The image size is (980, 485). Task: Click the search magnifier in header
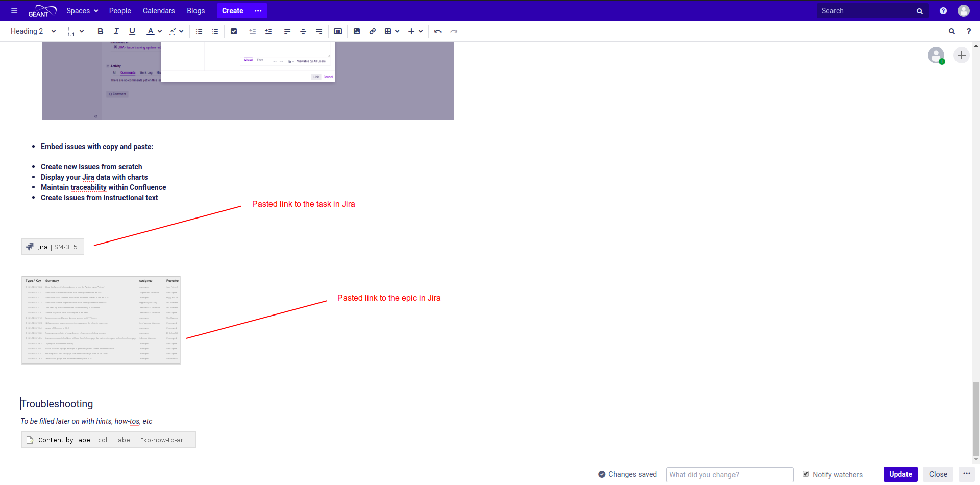[920, 11]
